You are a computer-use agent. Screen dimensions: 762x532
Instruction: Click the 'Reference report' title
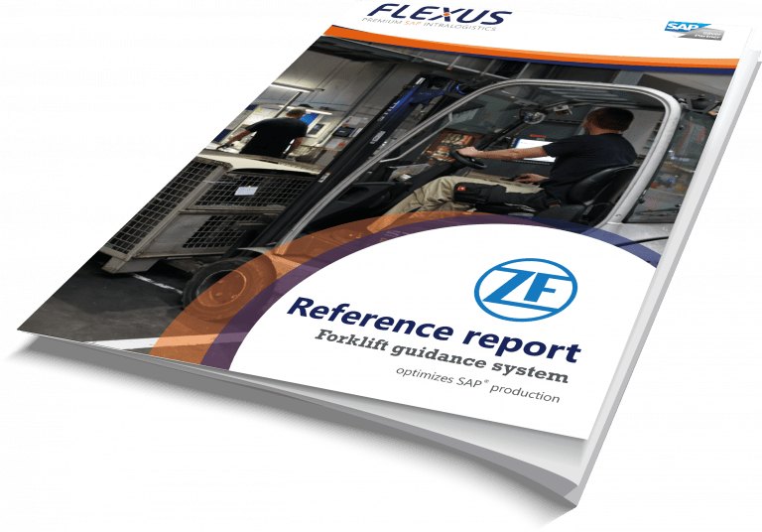(434, 330)
